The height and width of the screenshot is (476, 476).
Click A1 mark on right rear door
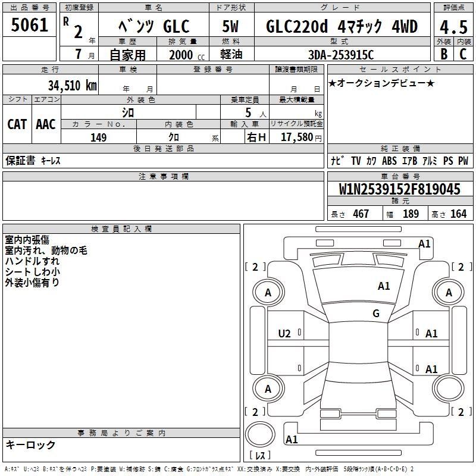431,369
